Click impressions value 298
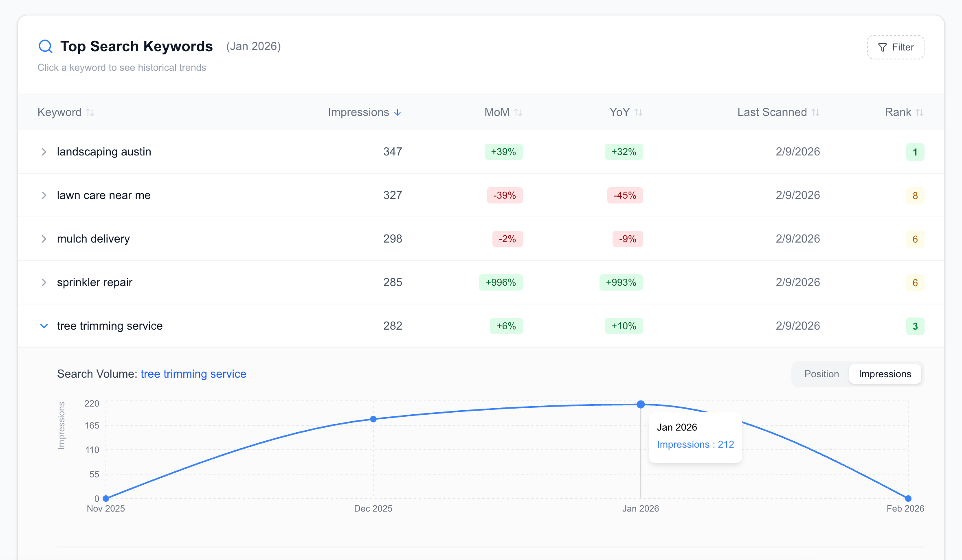962x560 pixels. click(x=393, y=239)
